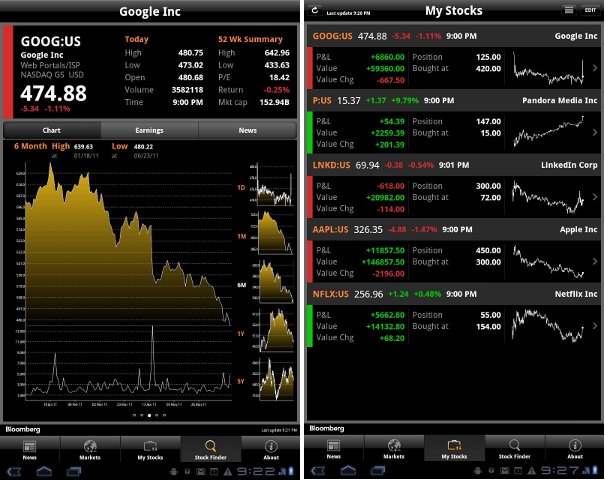Viewport: 605px width, 480px height.
Task: Tap warning triangle icon near the 9:27 clock
Action: pyautogui.click(x=532, y=471)
